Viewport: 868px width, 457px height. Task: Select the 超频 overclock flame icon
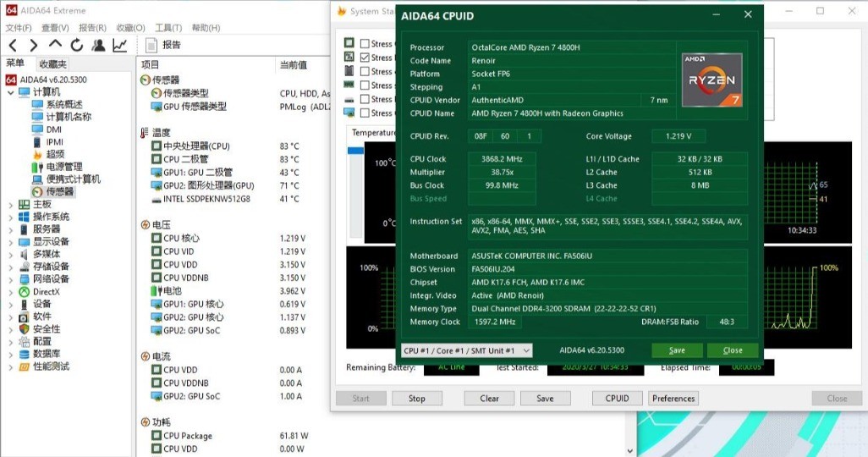(x=37, y=154)
